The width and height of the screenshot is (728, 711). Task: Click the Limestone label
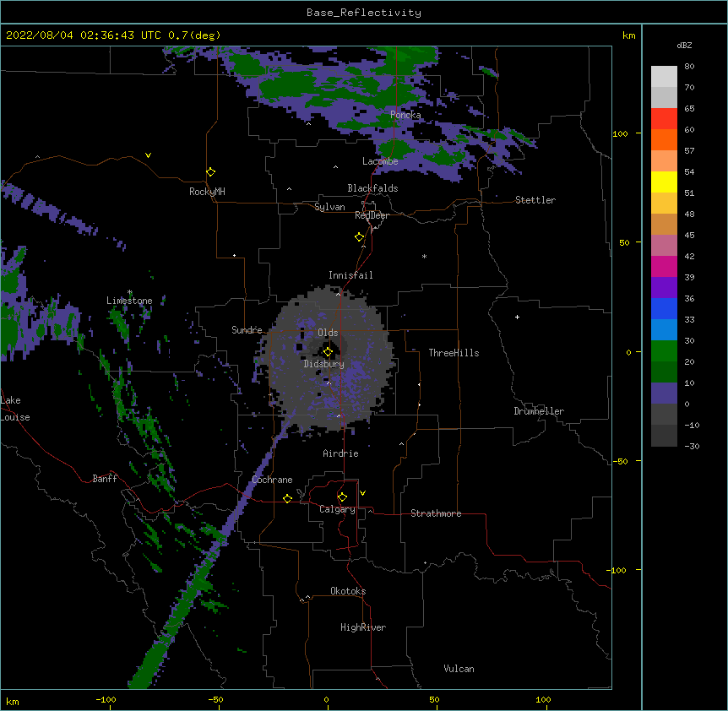(129, 301)
